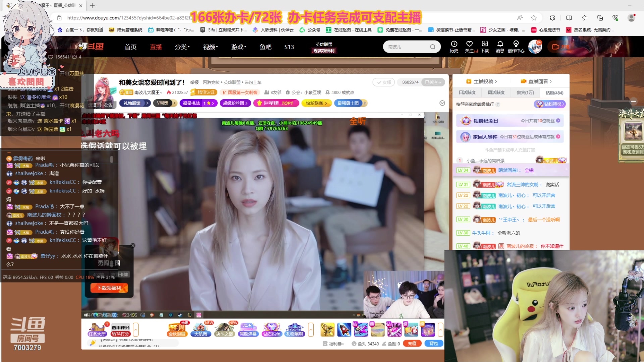This screenshot has width=644, height=362.
Task: Open the blue 背包 backpack button
Action: [434, 344]
